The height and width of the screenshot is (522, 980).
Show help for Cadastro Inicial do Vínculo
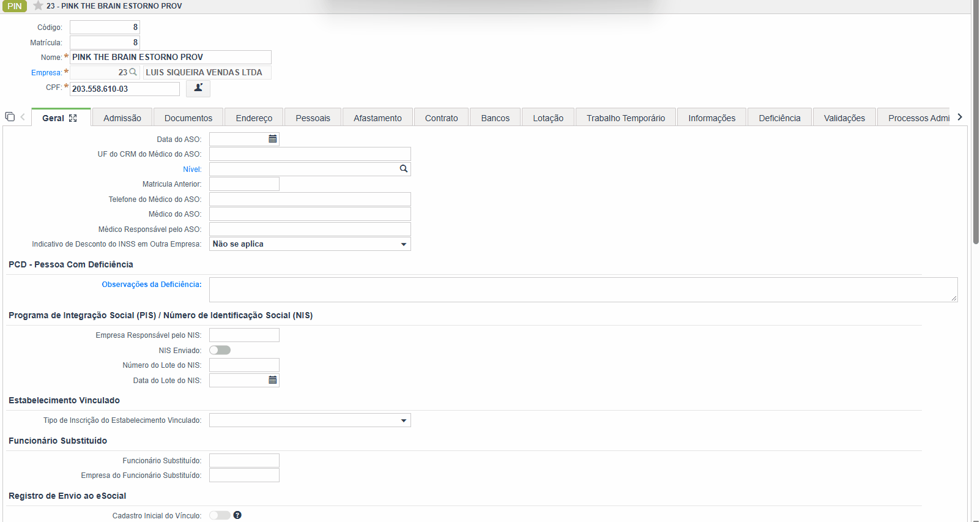237,515
